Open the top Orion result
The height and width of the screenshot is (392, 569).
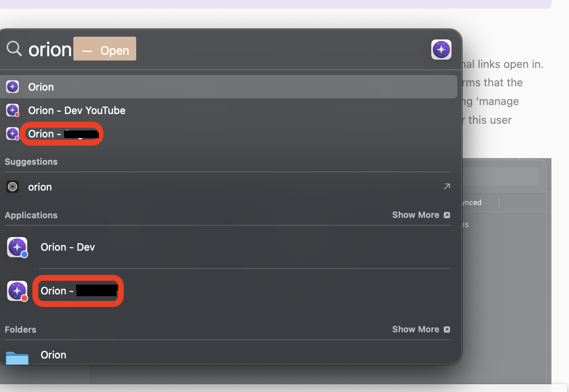coord(41,87)
